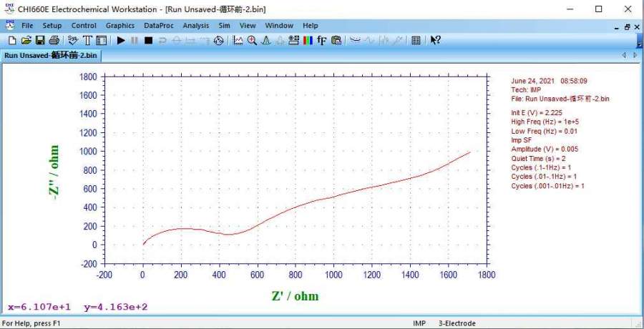
Task: Open the Graphics menu
Action: (119, 26)
